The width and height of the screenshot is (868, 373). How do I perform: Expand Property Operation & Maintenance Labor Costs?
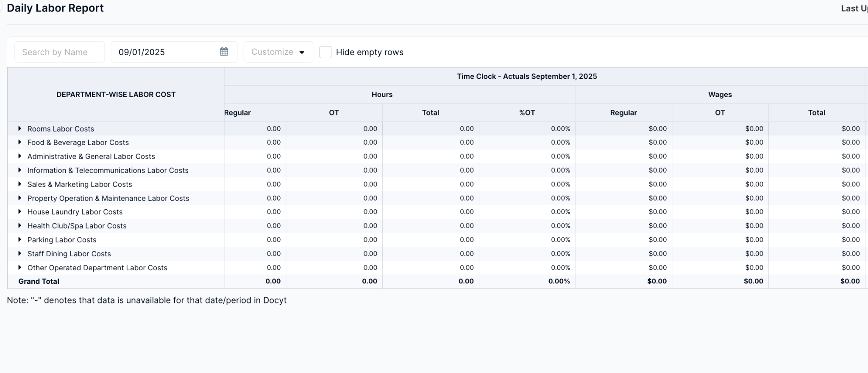click(19, 198)
